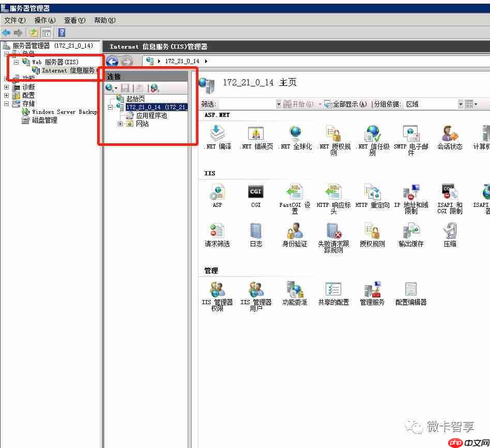Click the 开始(G) filter button
The image size is (490, 448).
coord(298,104)
